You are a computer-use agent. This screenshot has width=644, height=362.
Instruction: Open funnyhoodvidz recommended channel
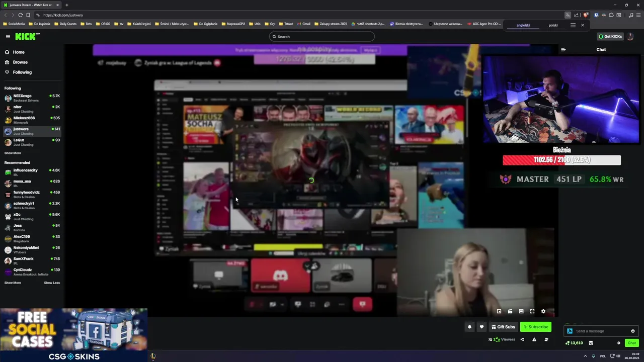[x=32, y=194]
